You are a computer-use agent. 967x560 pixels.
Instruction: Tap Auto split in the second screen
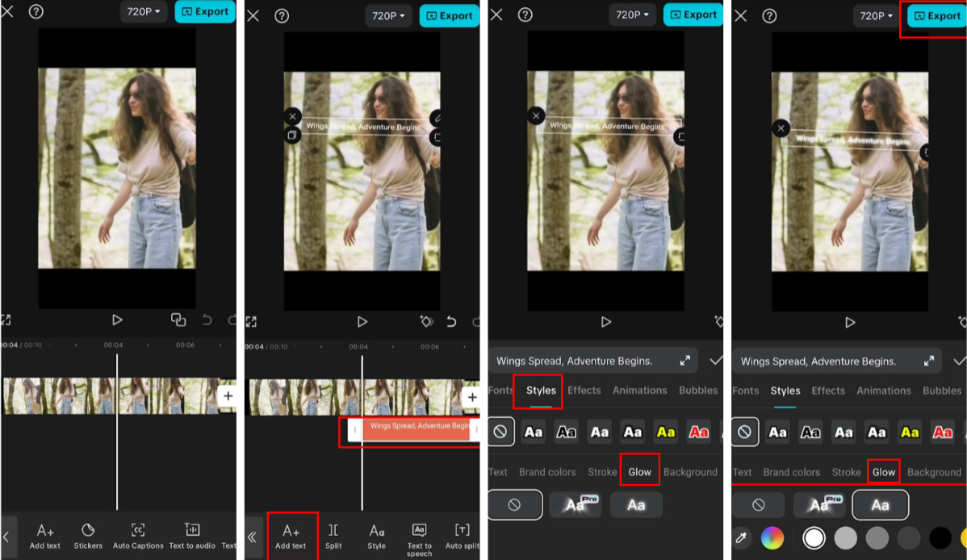462,536
